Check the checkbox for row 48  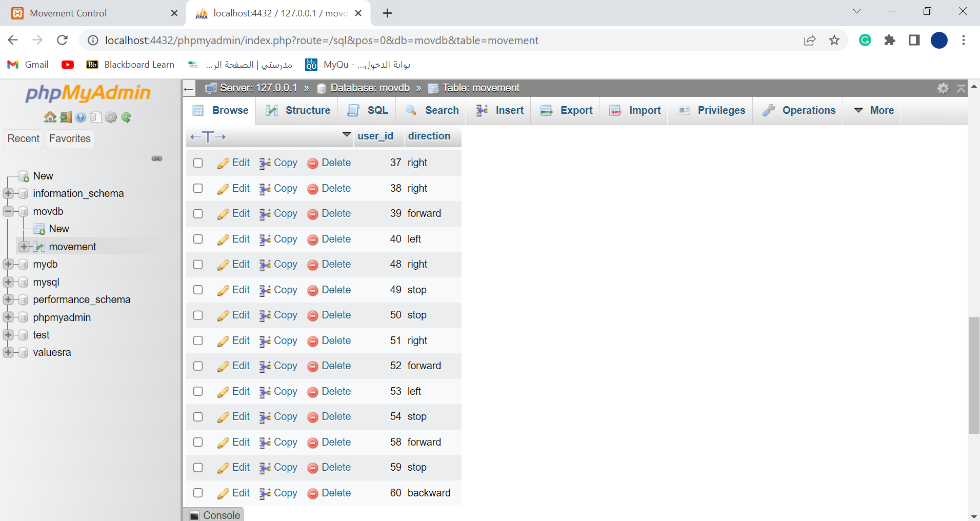coord(198,265)
